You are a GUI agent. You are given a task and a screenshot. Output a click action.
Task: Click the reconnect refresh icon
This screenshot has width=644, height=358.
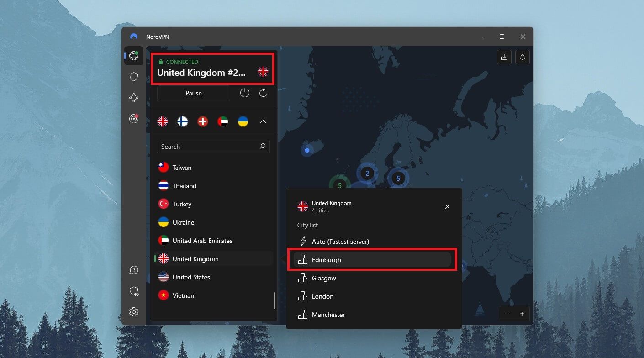pos(263,93)
